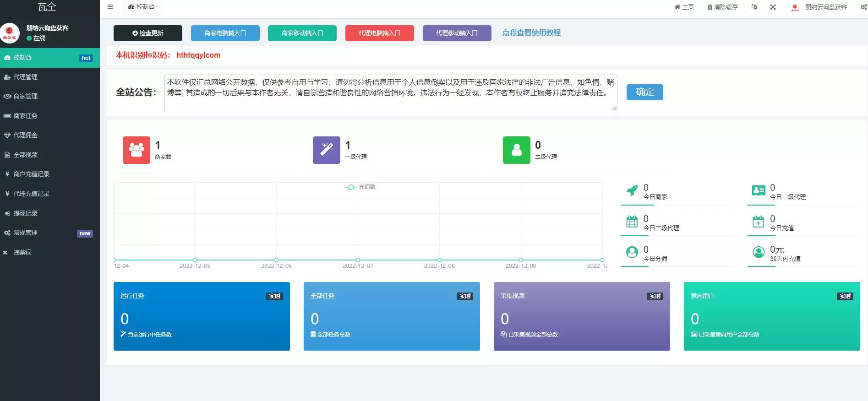The image size is (868, 401).
Task: Click the 商家电脑端入口 button
Action: (225, 33)
